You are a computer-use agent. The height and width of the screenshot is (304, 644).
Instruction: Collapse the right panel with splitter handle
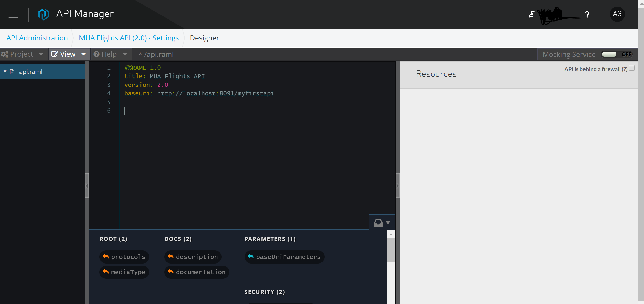[x=397, y=186]
